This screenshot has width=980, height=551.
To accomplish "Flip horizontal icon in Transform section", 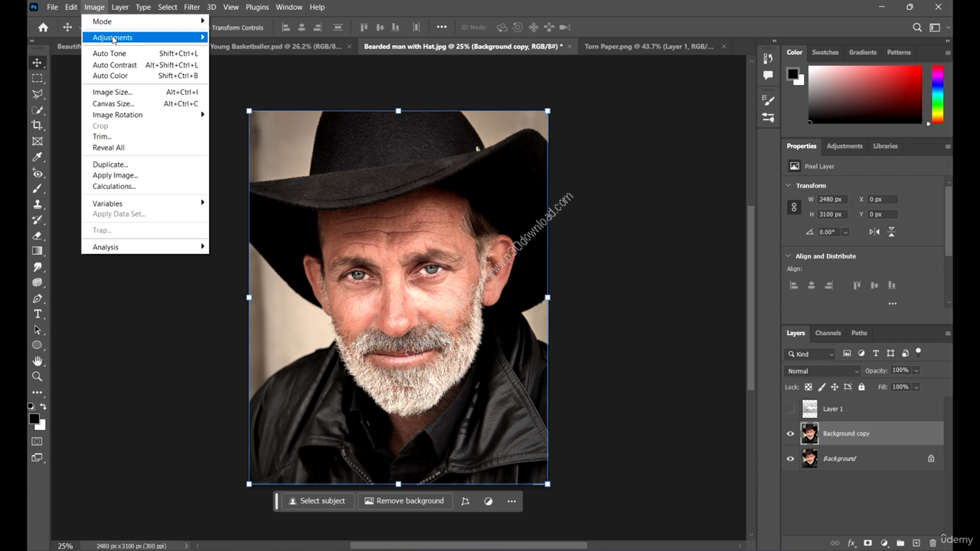I will point(874,232).
